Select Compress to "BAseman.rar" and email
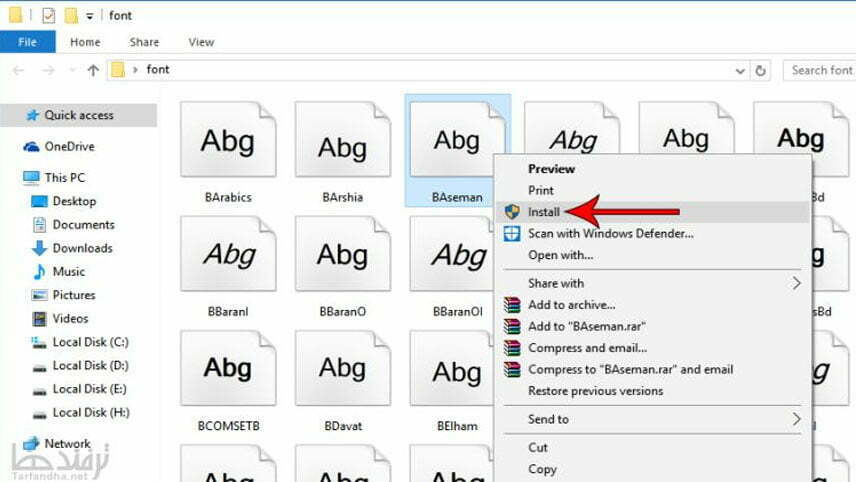The width and height of the screenshot is (856, 482). 653,370
